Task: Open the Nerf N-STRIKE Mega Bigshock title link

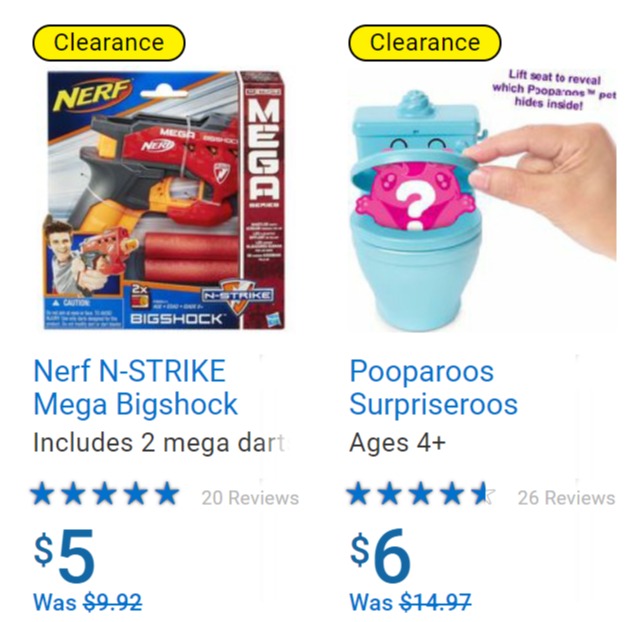Action: [136, 387]
